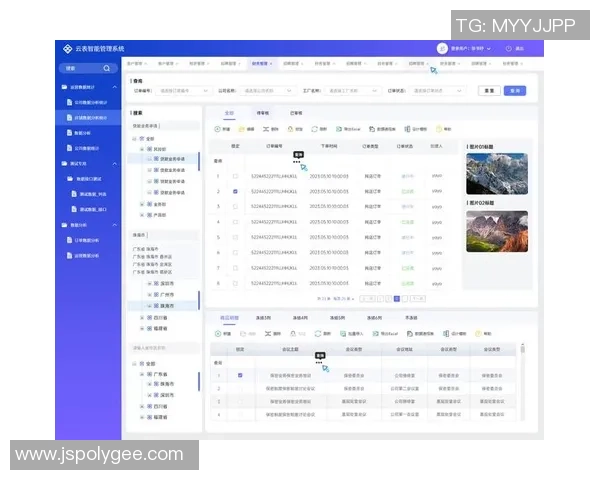This screenshot has height=480, width=600.
Task: Tick checkbox for row 5 in orders table
Action: (x=235, y=237)
